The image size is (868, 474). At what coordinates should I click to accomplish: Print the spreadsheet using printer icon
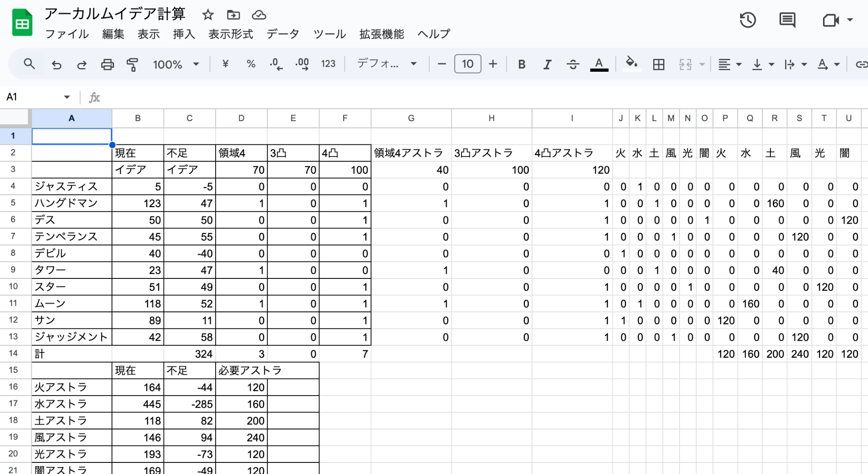click(x=107, y=65)
